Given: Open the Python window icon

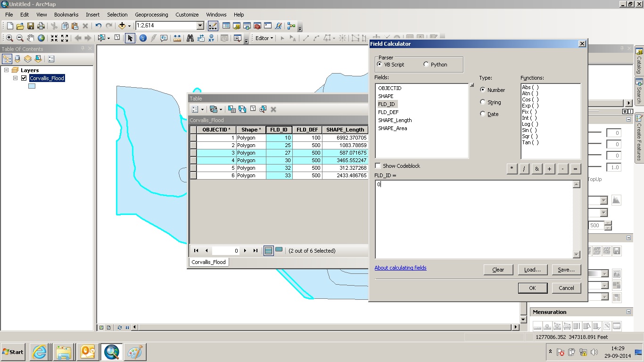Looking at the screenshot, I should click(x=268, y=26).
